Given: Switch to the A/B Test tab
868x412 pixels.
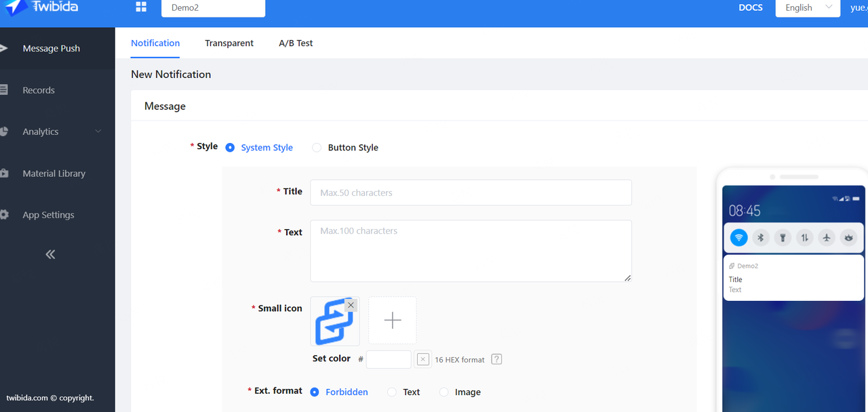Looking at the screenshot, I should click(296, 43).
